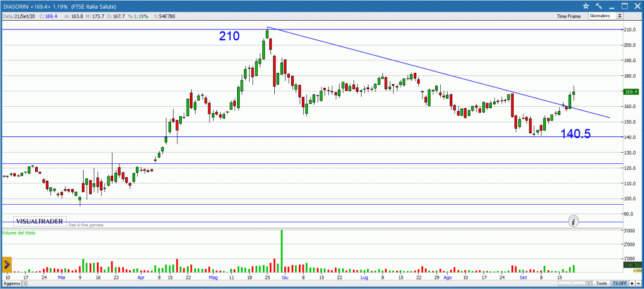Open the Time Frame Giornaliero dropdown
The width and height of the screenshot is (644, 289).
pyautogui.click(x=606, y=16)
